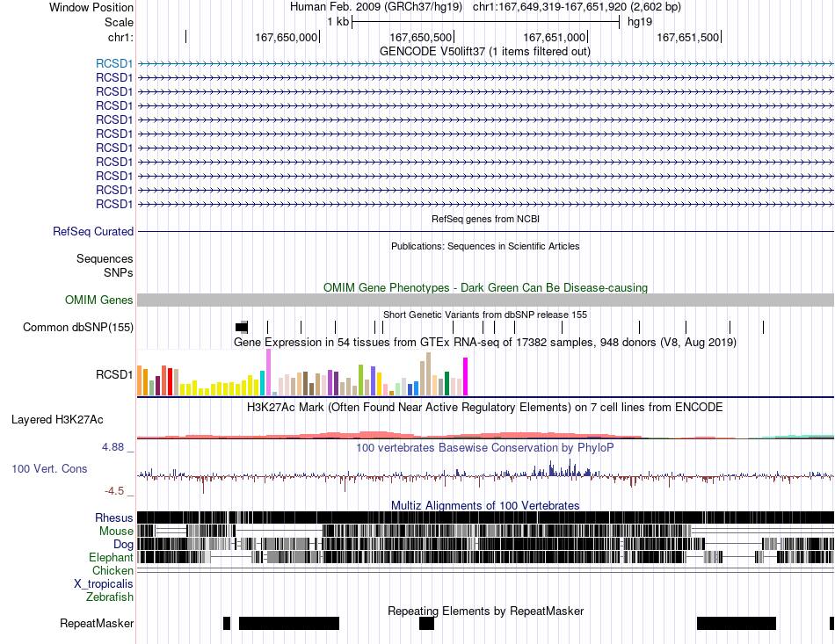Open Repeating Elements by RepeatMasker title

485,611
